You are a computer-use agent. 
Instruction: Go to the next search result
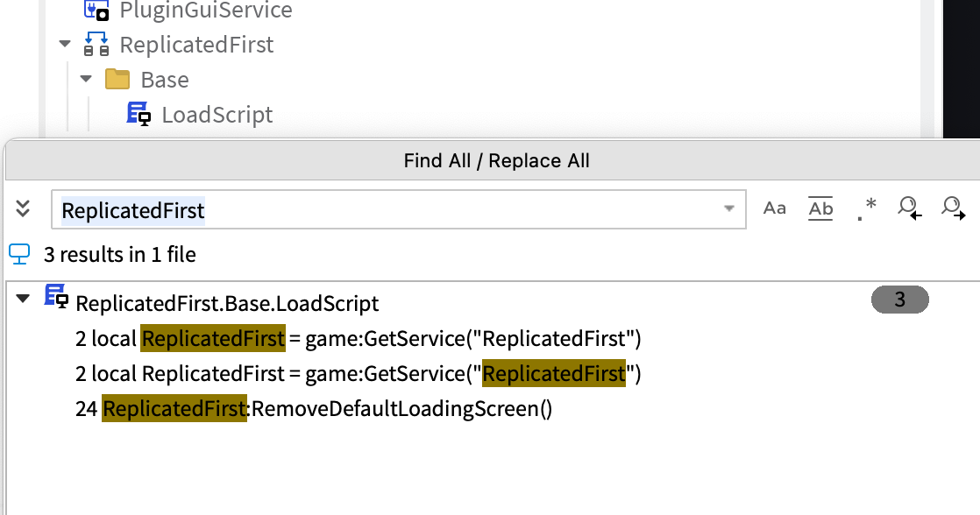coord(952,208)
